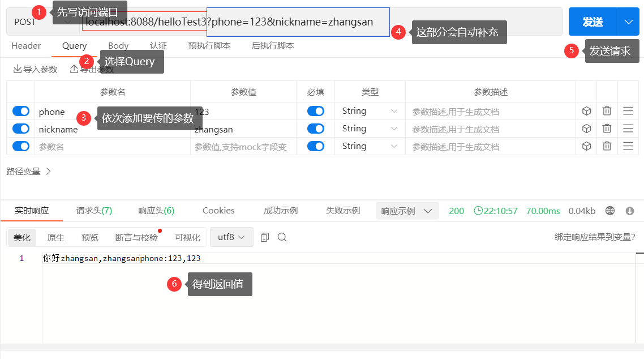Click the reorder handle of the empty row
This screenshot has width=644, height=359.
(x=628, y=146)
